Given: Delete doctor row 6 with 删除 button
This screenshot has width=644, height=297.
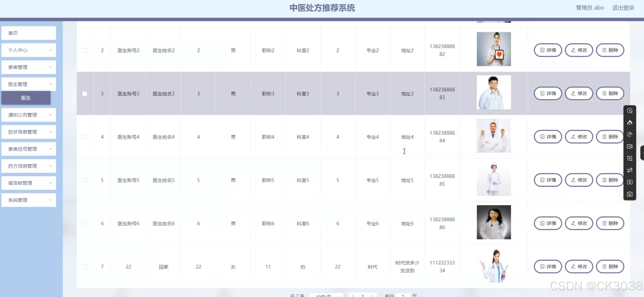Looking at the screenshot, I should [x=610, y=223].
